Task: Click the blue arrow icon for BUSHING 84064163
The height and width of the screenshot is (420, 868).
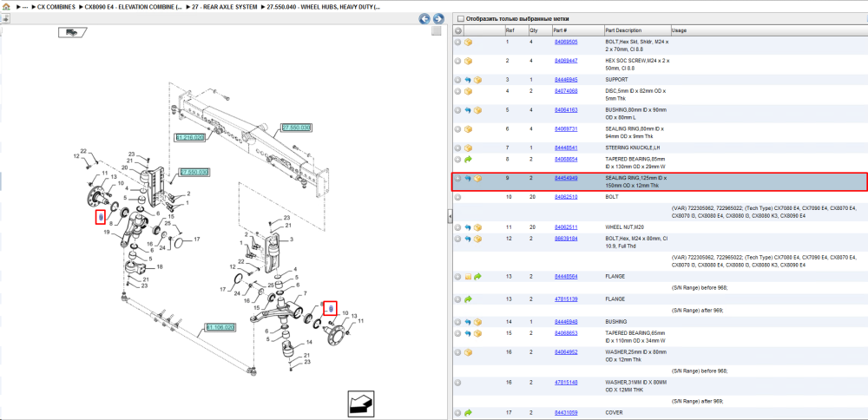Action: pyautogui.click(x=468, y=110)
